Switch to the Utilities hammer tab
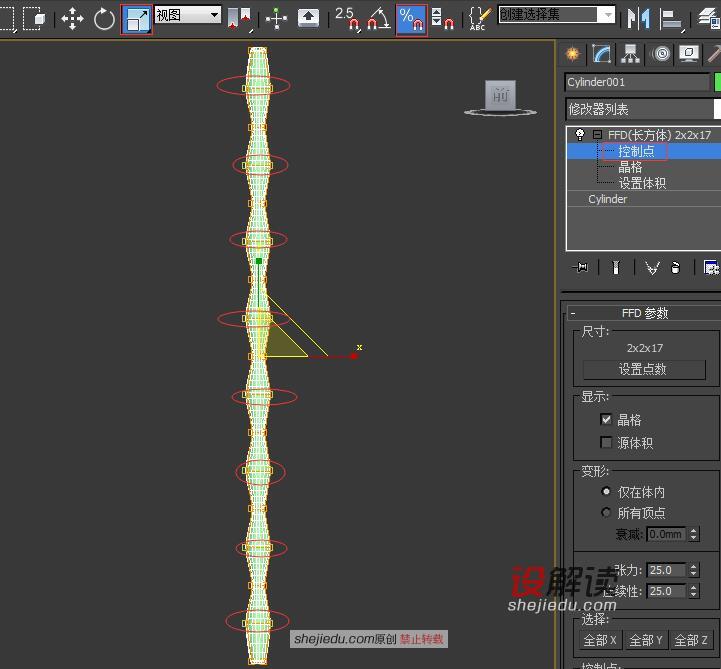Image resolution: width=721 pixels, height=669 pixels. tap(714, 54)
